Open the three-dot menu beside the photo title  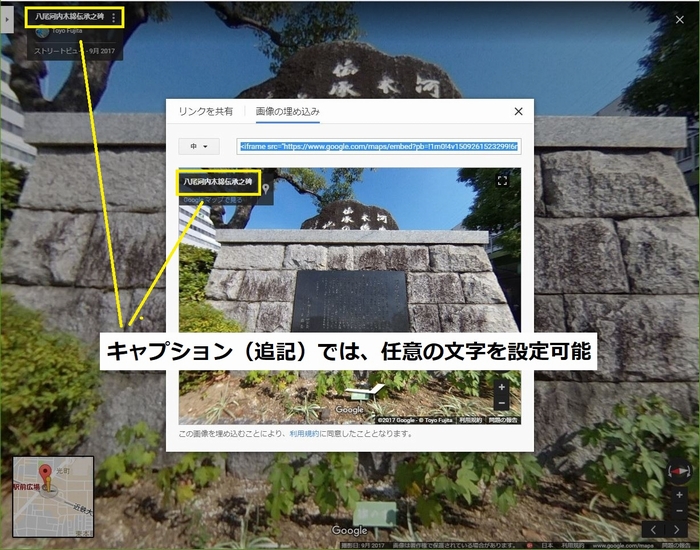(x=113, y=17)
